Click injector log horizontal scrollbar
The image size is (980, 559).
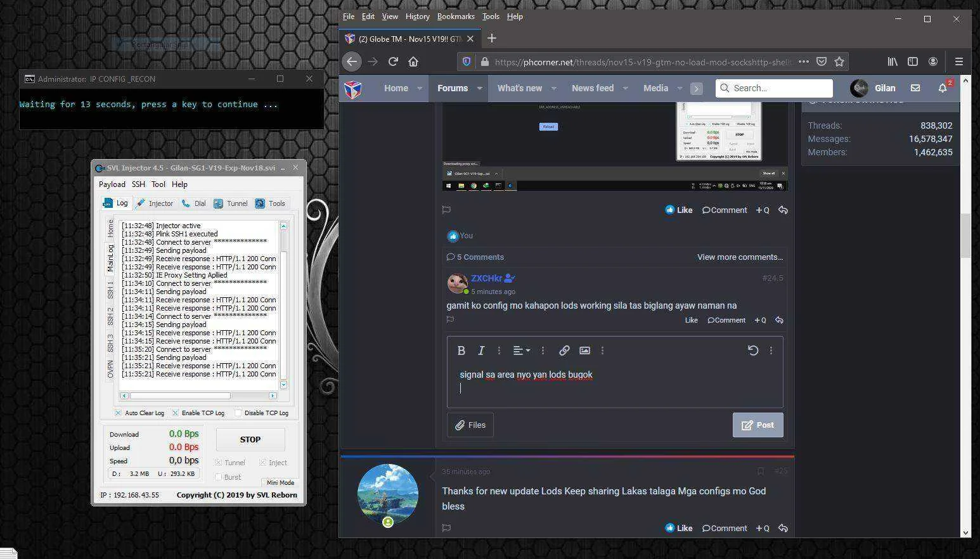point(179,395)
